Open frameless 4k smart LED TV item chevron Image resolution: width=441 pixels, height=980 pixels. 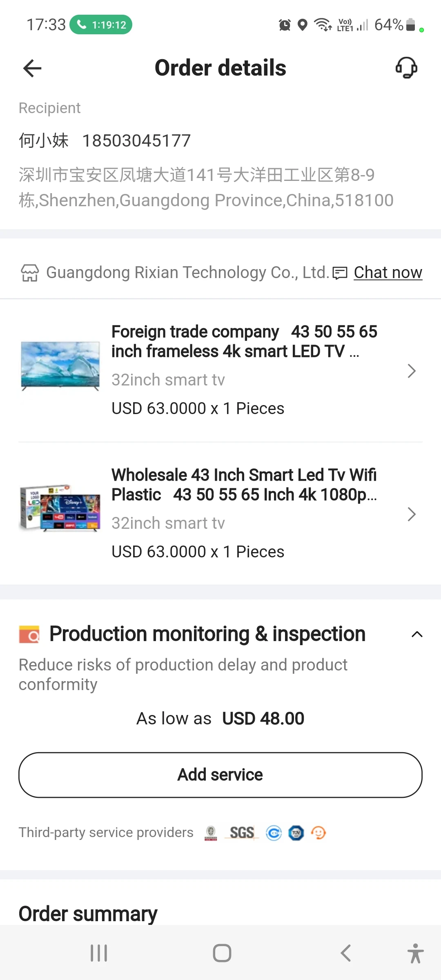click(x=412, y=371)
